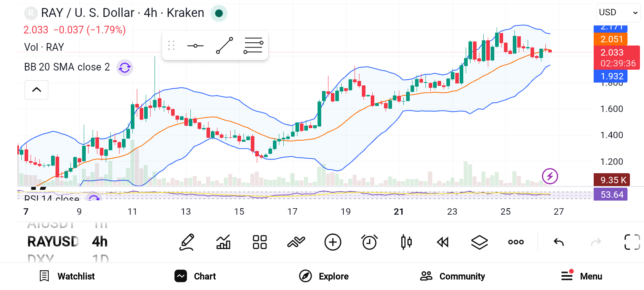The image size is (644, 290).
Task: Collapse the indicator legend with the chevron
Action: tap(37, 89)
